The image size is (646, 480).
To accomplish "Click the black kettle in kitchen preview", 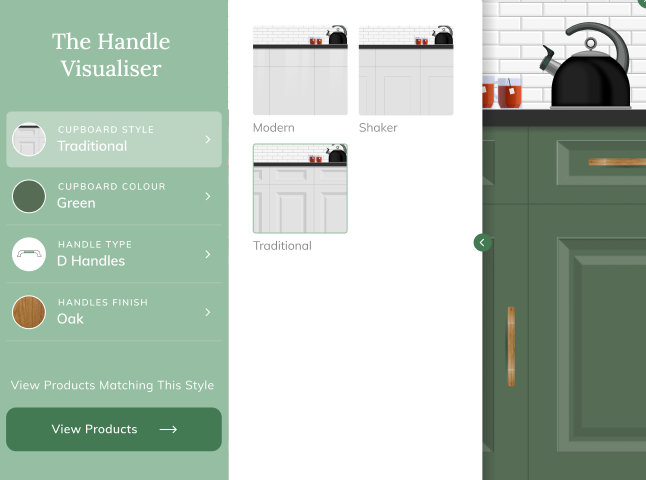I will point(585,66).
